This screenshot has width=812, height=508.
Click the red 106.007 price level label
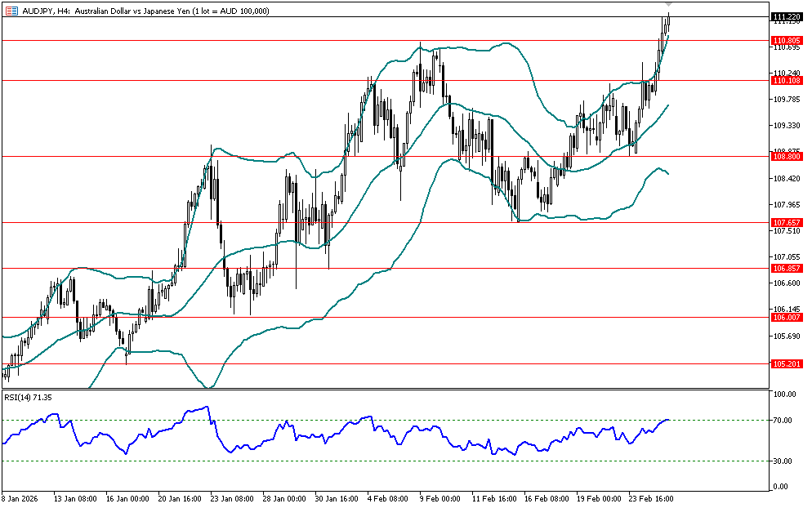pyautogui.click(x=785, y=317)
